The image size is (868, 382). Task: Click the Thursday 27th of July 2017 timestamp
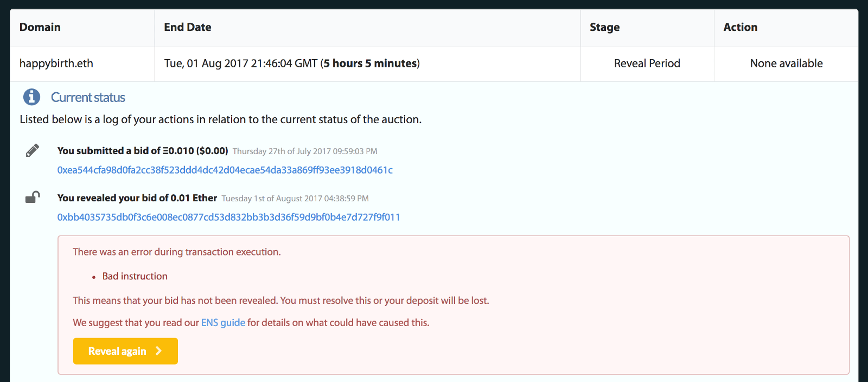(305, 151)
